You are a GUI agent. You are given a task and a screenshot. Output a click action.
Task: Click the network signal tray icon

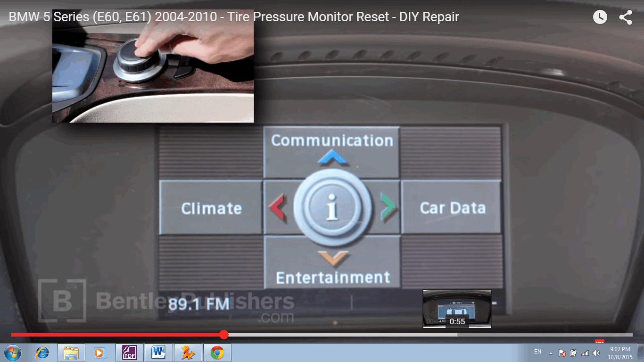[585, 353]
